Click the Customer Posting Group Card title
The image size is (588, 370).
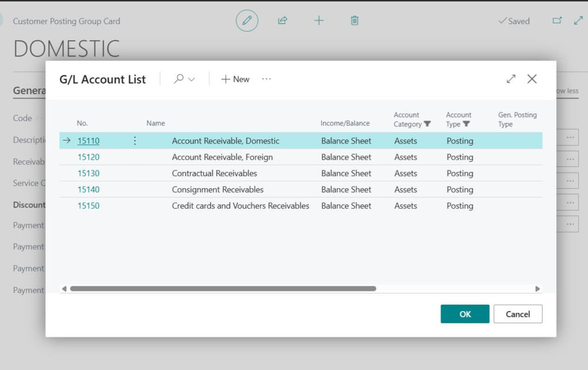click(x=67, y=21)
